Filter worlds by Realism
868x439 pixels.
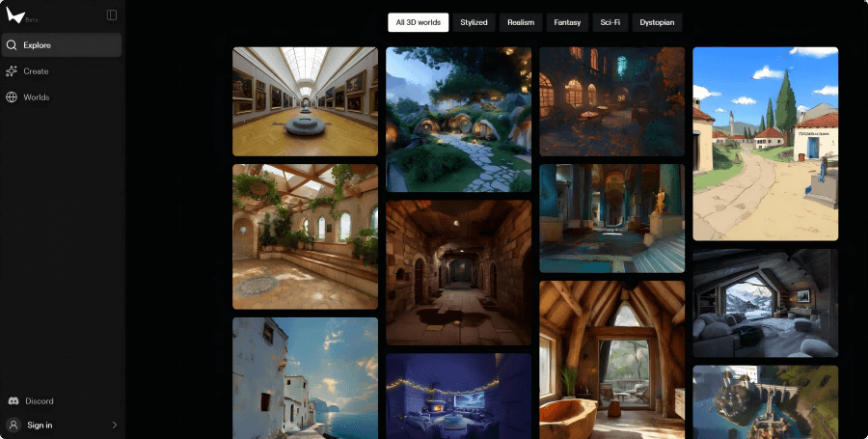pos(522,22)
